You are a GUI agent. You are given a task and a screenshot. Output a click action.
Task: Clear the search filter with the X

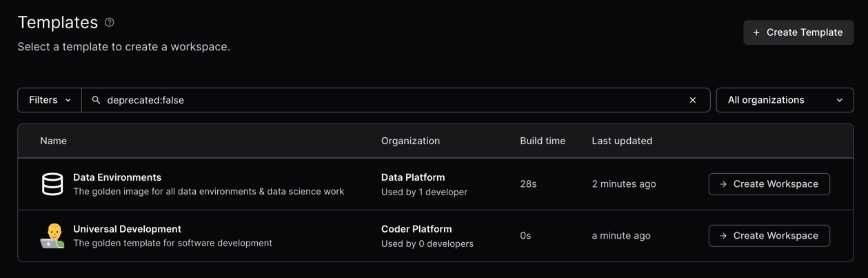[x=693, y=100]
